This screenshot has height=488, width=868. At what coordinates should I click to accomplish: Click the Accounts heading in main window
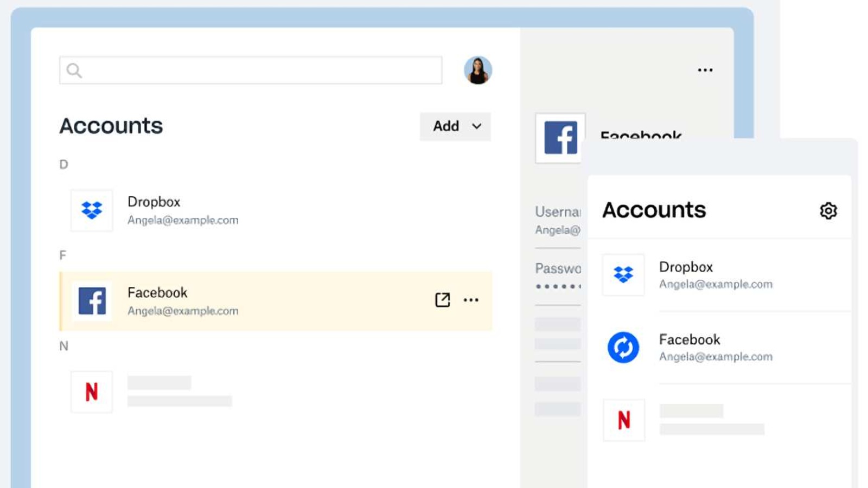pos(111,126)
